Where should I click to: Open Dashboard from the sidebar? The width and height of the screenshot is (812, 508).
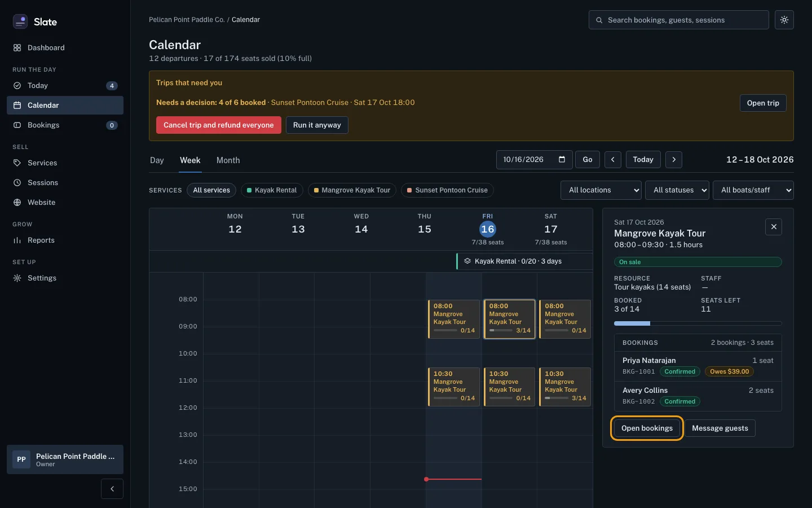[65, 48]
